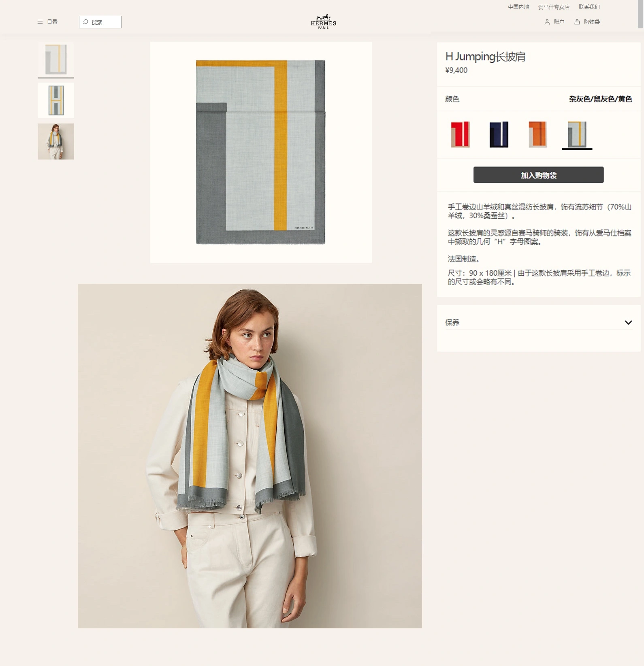Click the 购物袋 bag label

(x=592, y=22)
